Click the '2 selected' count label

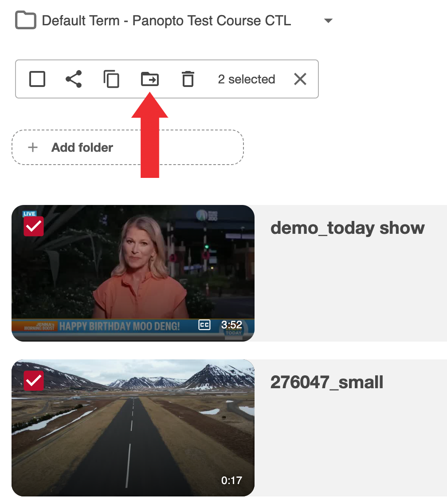click(x=247, y=79)
